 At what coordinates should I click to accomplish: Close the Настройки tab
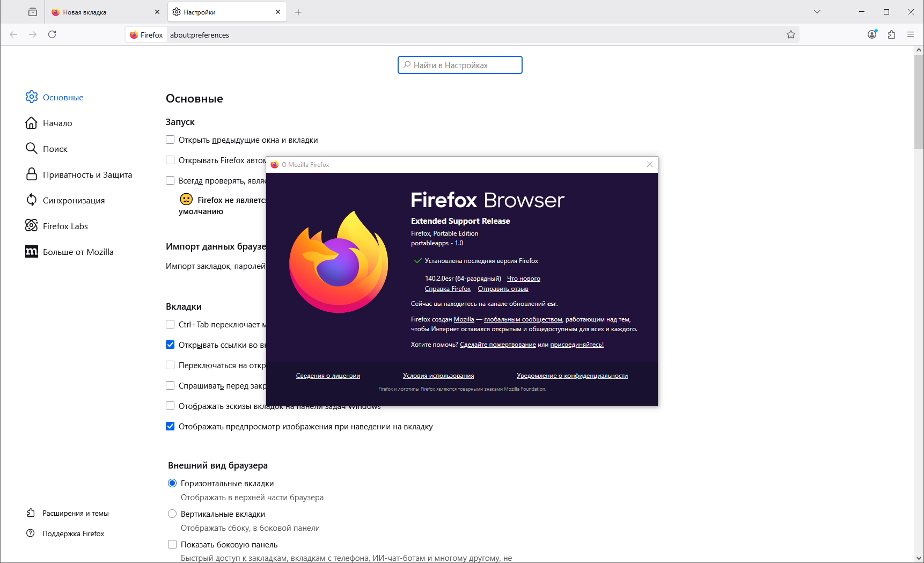pos(278,12)
